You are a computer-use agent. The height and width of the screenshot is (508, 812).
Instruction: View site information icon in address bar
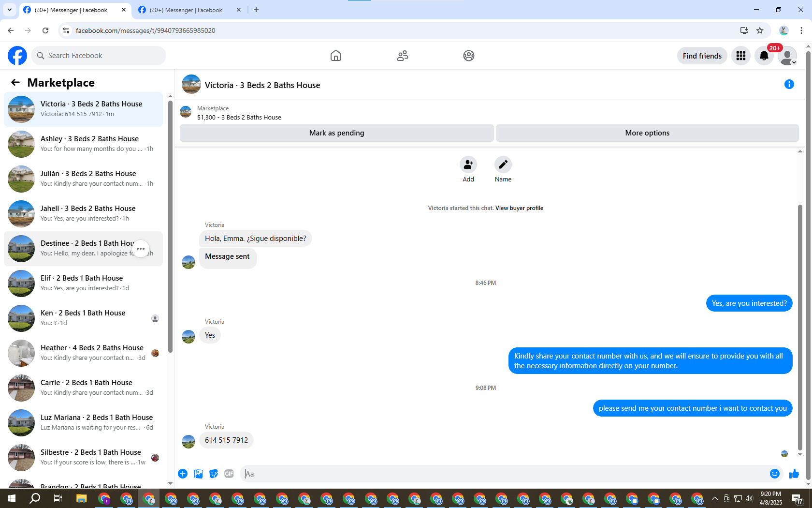click(66, 30)
